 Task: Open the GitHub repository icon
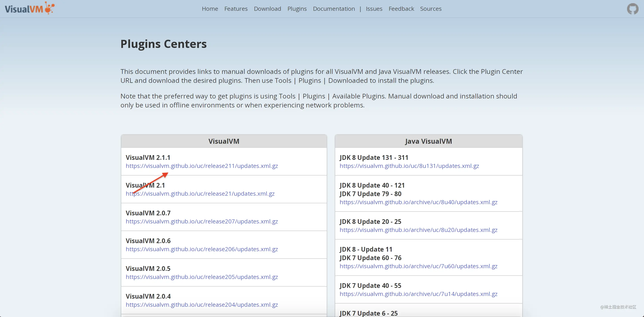pyautogui.click(x=633, y=9)
